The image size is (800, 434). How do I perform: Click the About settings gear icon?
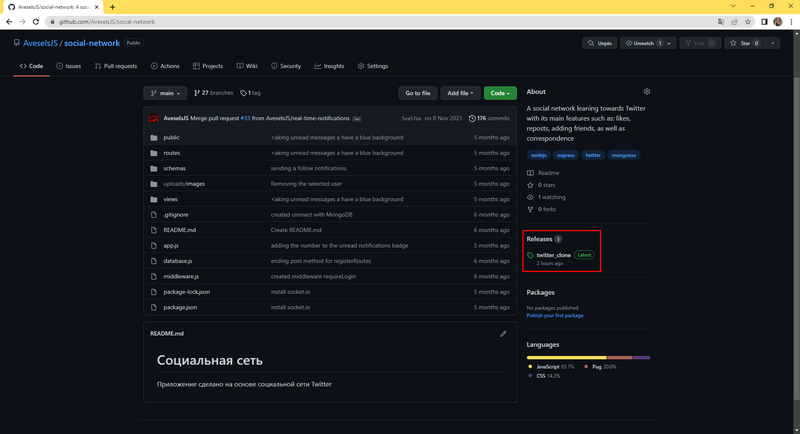click(646, 92)
